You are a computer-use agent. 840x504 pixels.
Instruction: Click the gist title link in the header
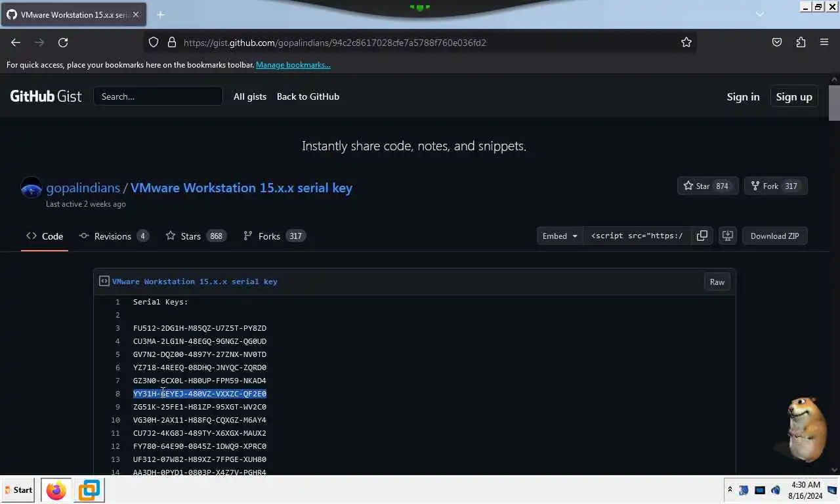point(241,188)
